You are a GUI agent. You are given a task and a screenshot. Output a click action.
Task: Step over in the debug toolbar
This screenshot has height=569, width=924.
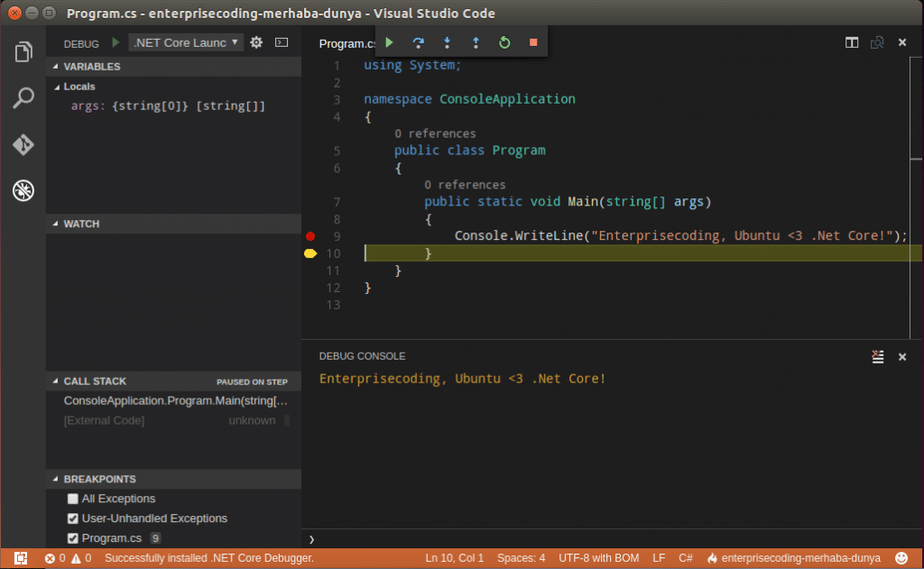click(x=419, y=42)
